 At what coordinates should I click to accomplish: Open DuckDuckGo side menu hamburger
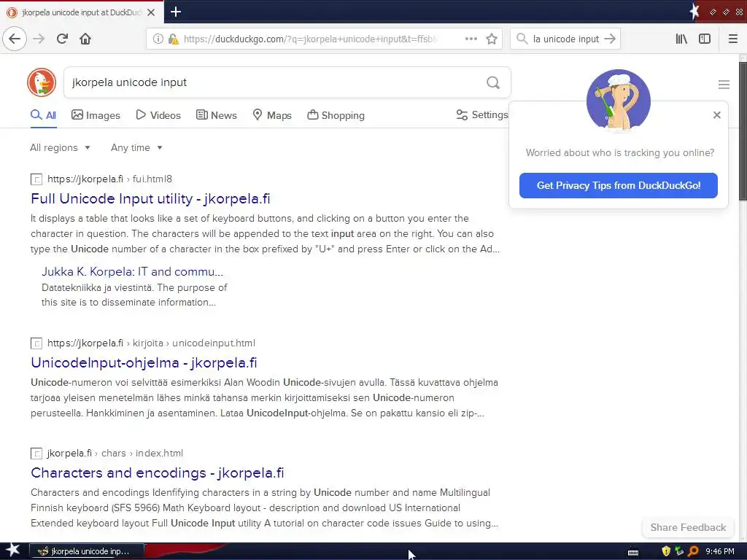(724, 85)
